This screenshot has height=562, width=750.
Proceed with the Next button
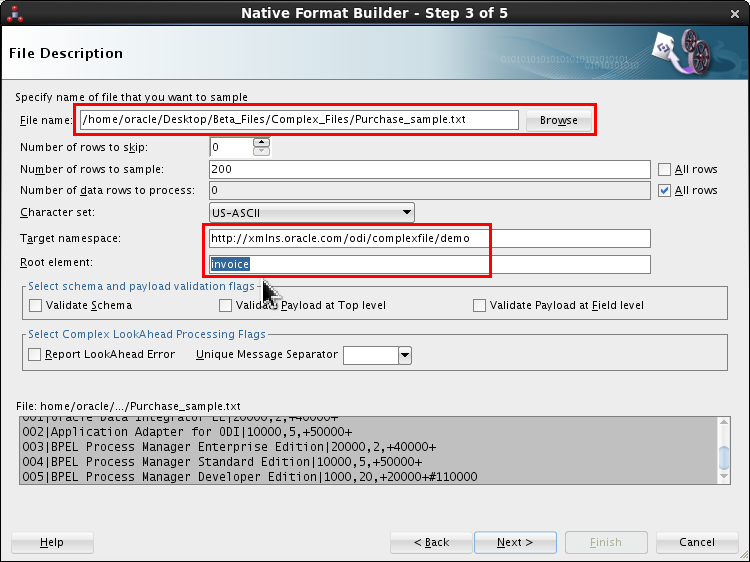click(x=515, y=542)
